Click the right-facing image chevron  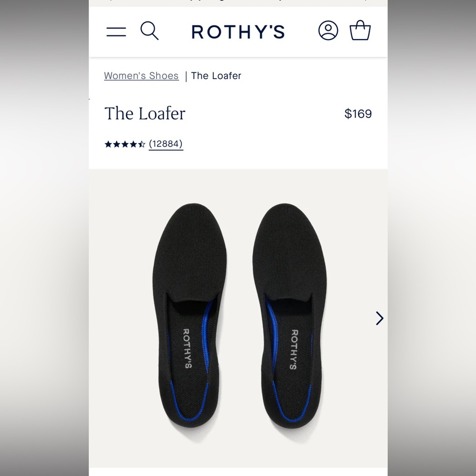[379, 318]
